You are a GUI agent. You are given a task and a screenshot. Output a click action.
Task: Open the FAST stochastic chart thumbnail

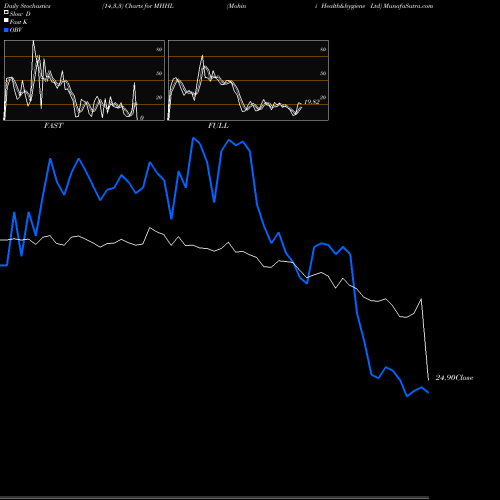coord(84,80)
